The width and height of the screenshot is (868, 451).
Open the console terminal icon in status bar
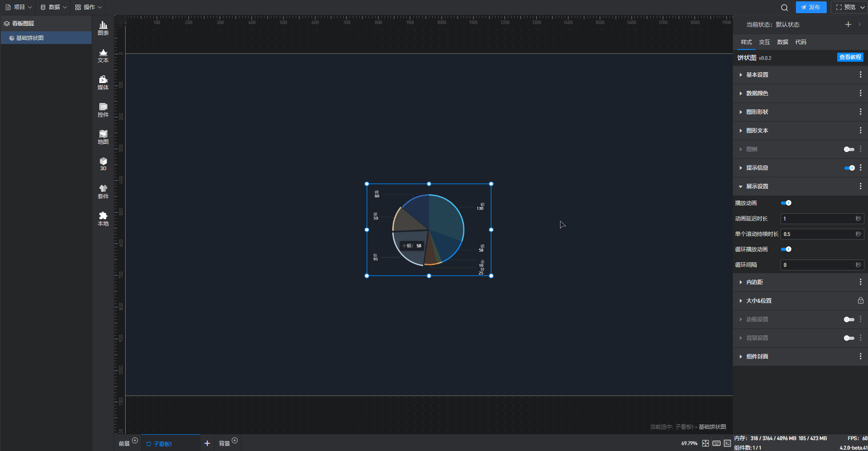[727, 443]
